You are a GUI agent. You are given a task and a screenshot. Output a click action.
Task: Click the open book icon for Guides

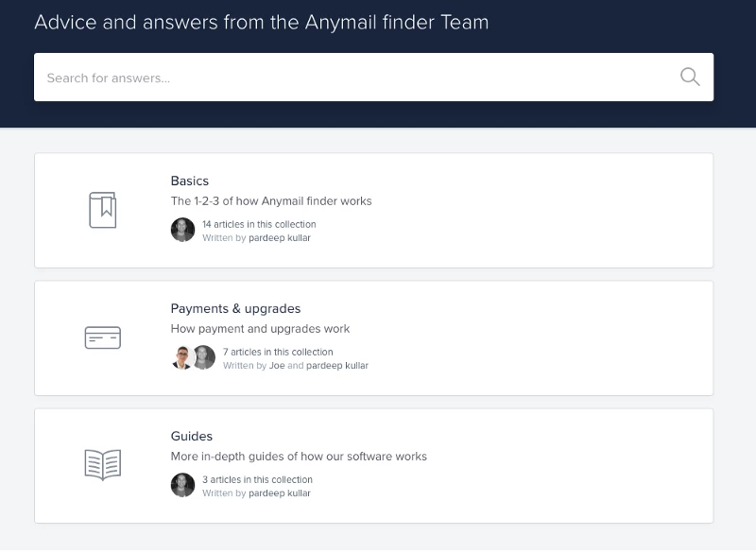tap(102, 465)
